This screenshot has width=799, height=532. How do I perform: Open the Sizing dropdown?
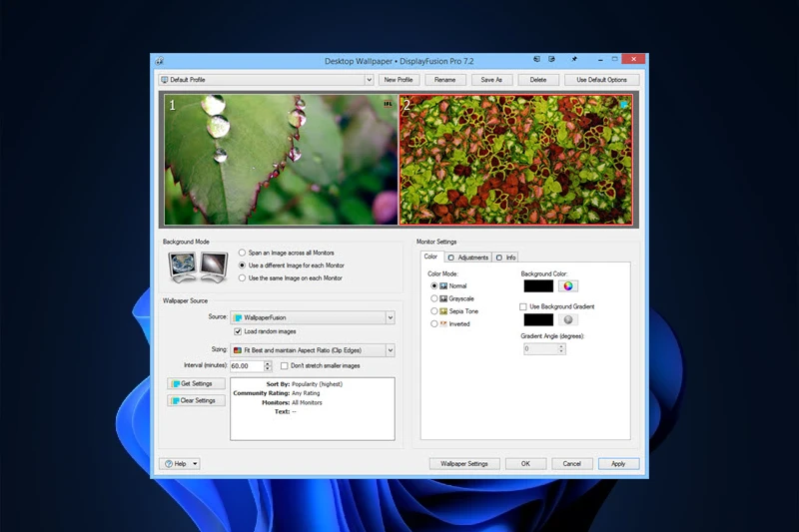[x=390, y=350]
